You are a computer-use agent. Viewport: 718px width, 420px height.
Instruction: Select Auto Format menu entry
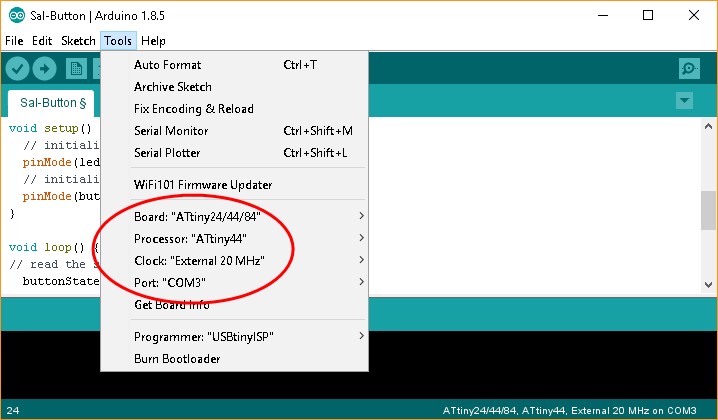tap(234, 65)
